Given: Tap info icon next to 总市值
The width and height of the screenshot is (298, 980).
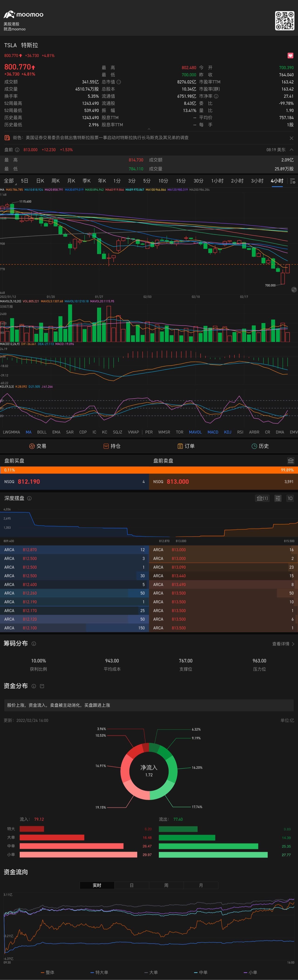Looking at the screenshot, I should click(x=119, y=82).
